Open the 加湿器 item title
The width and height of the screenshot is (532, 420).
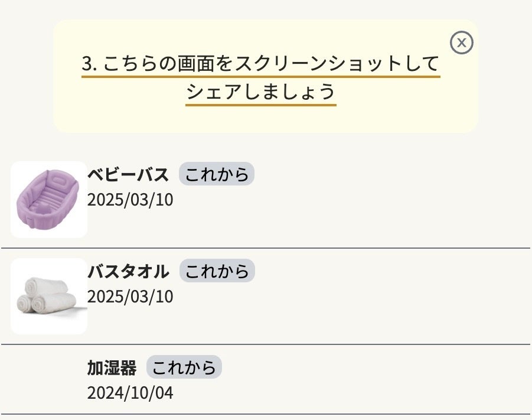tap(112, 368)
